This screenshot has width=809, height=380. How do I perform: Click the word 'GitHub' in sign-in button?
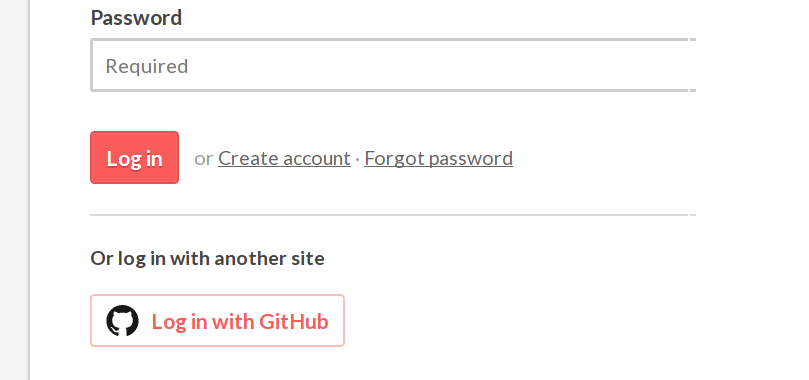click(294, 321)
